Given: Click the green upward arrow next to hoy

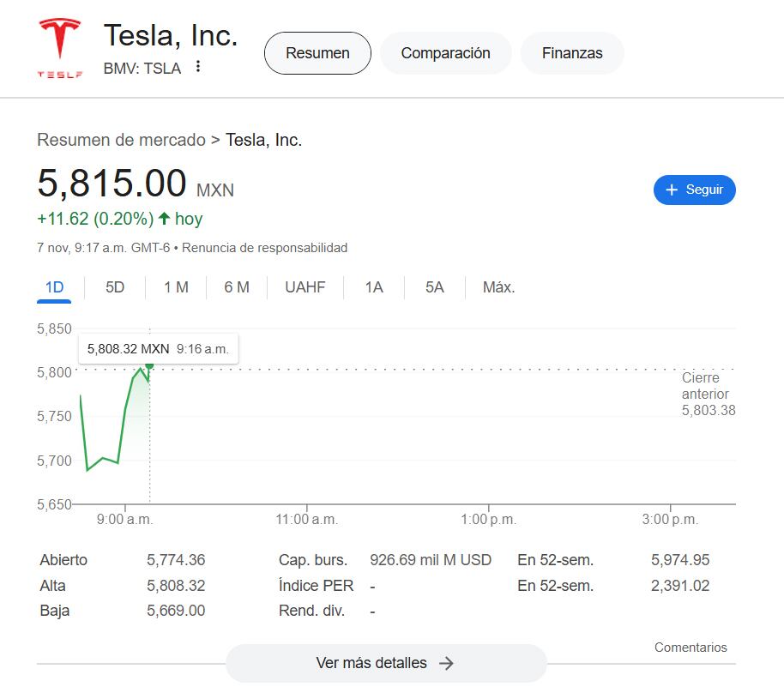Looking at the screenshot, I should pos(166,218).
